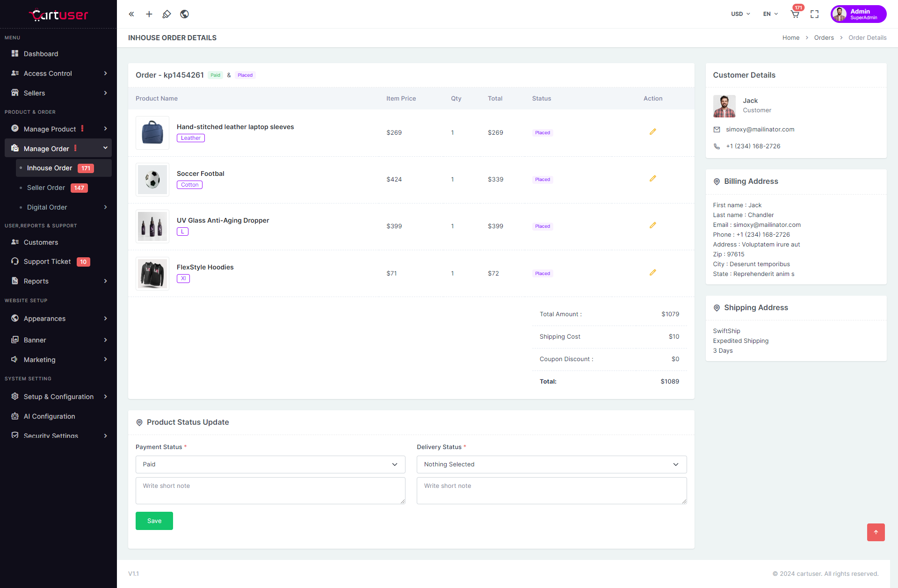This screenshot has width=898, height=588.
Task: Click the laptop sleeve product thumbnail
Action: pos(152,133)
